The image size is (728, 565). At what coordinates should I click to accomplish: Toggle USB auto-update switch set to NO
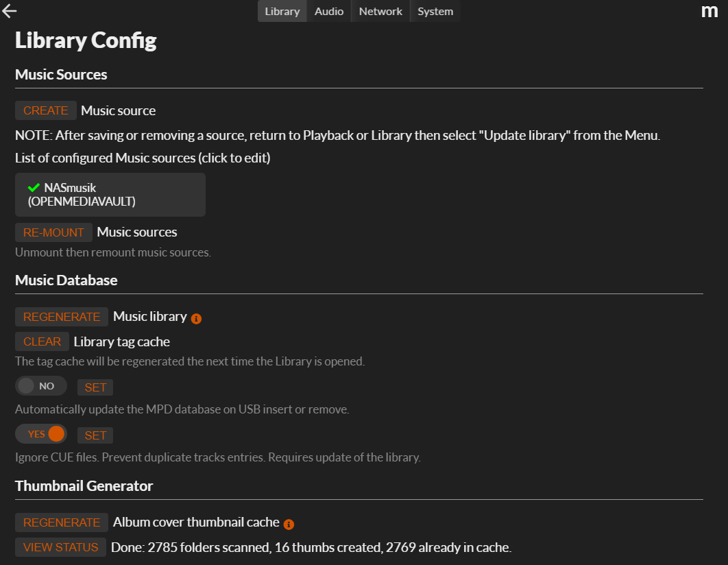tap(40, 386)
